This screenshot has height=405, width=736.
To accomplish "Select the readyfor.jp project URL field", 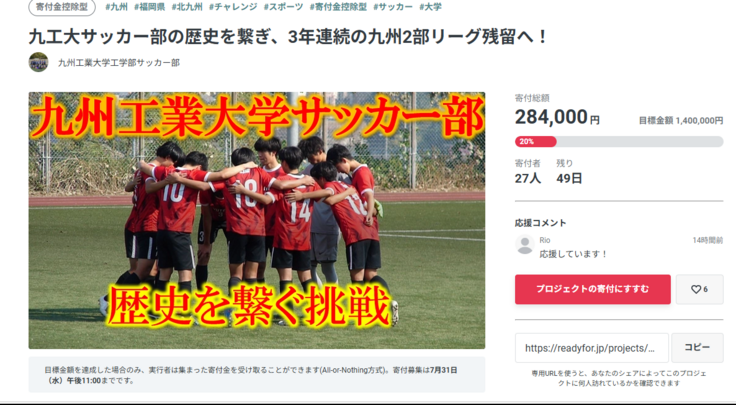I will click(591, 348).
